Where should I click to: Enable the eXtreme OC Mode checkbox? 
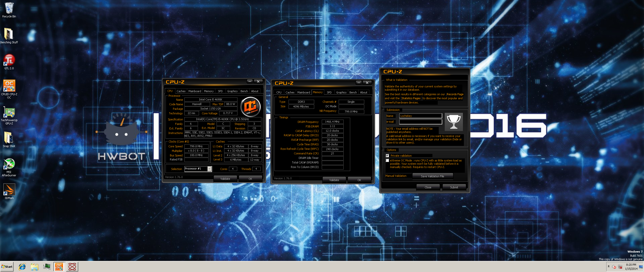point(387,160)
